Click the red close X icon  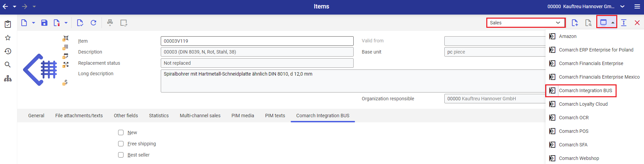pos(637,23)
